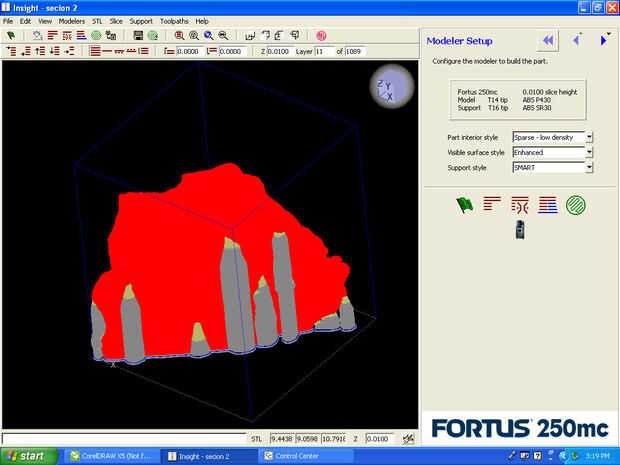Click the slice icon in Modeler Setup panel
This screenshot has height=465, width=620.
tap(491, 205)
